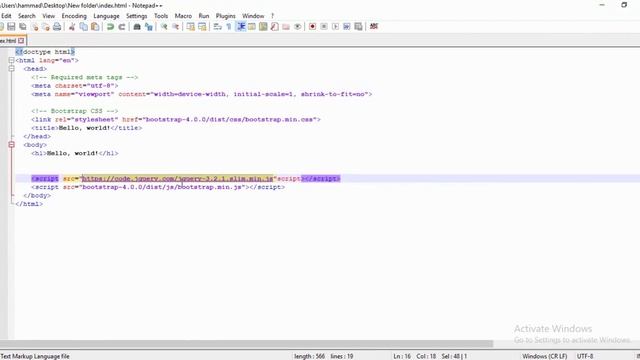Toggle show all characters
The image size is (640, 360).
click(x=229, y=27)
